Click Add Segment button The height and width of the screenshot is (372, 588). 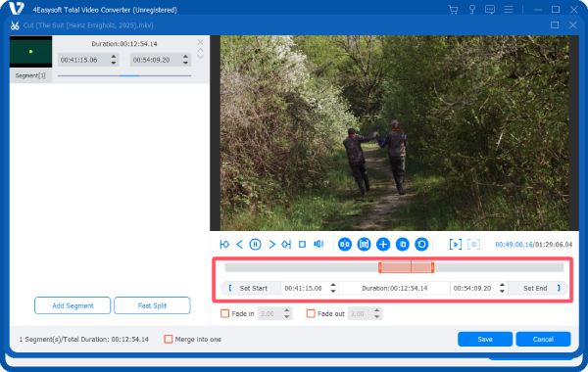coord(73,305)
